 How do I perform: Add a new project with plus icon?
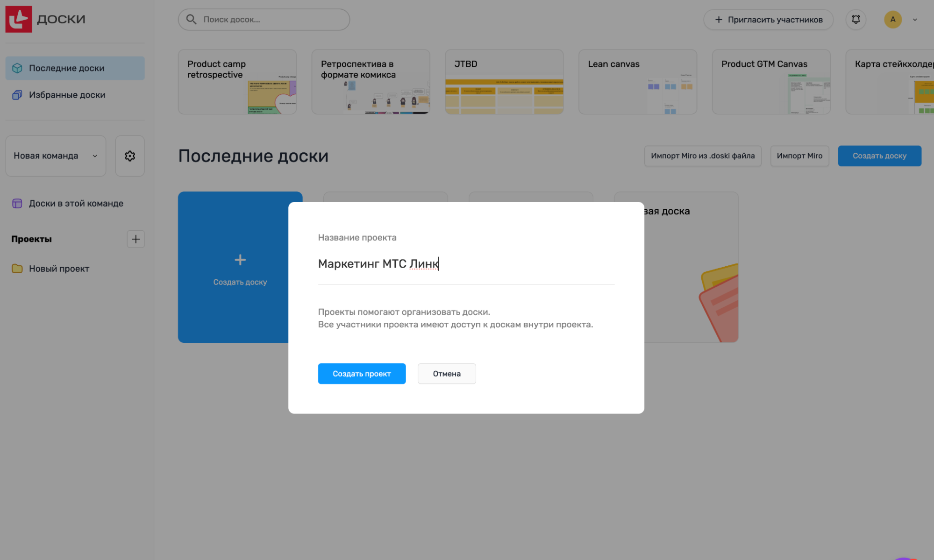[x=135, y=239]
